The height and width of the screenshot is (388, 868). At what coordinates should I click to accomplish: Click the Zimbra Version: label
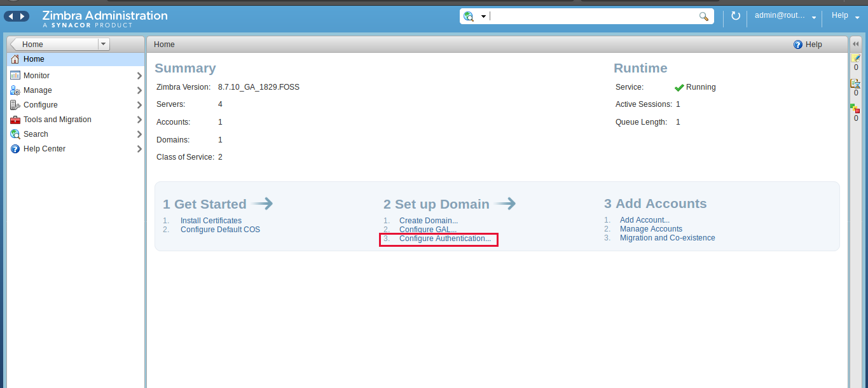point(183,87)
